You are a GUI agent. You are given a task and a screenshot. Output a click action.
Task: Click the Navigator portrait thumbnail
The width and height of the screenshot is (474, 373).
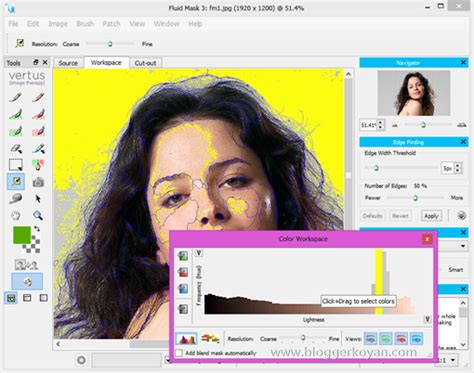[x=414, y=93]
